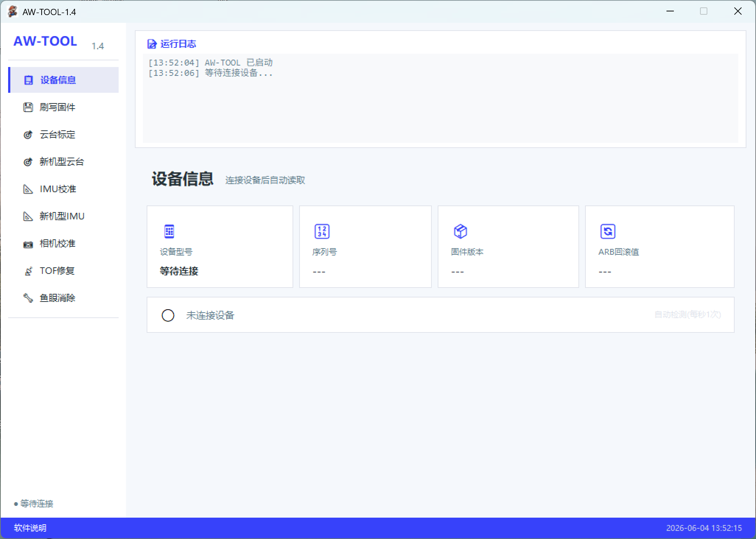Click the 运行日志 log icon

click(152, 44)
